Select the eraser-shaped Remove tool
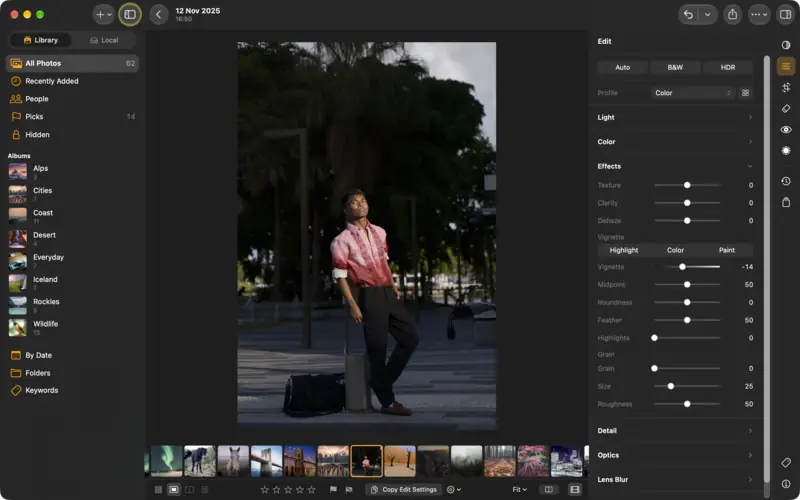 (x=786, y=109)
